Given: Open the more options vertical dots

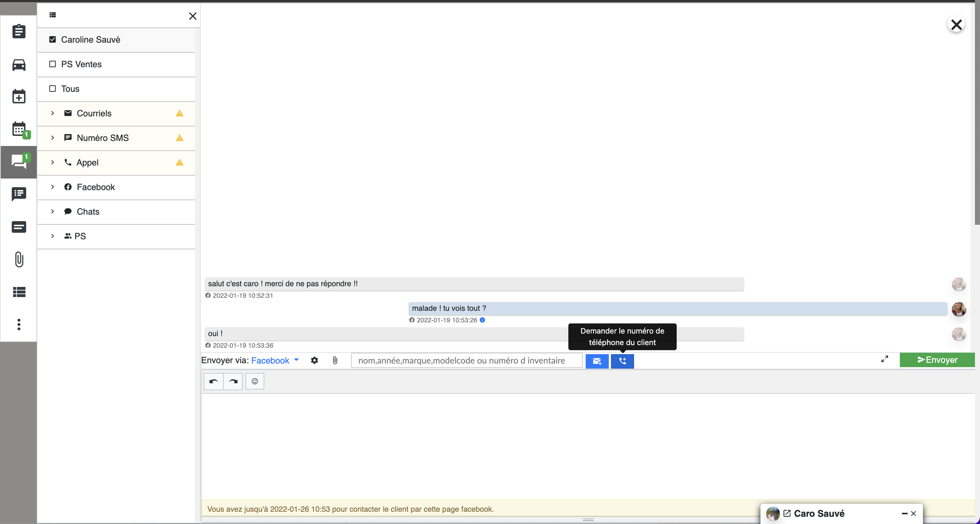Looking at the screenshot, I should pyautogui.click(x=19, y=325).
